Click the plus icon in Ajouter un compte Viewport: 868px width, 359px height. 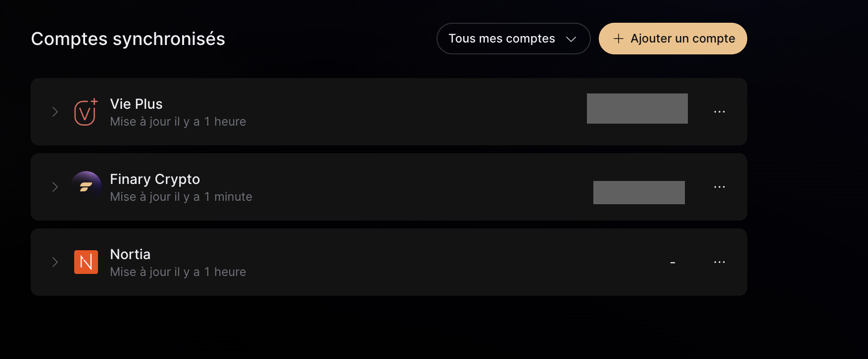click(x=618, y=39)
